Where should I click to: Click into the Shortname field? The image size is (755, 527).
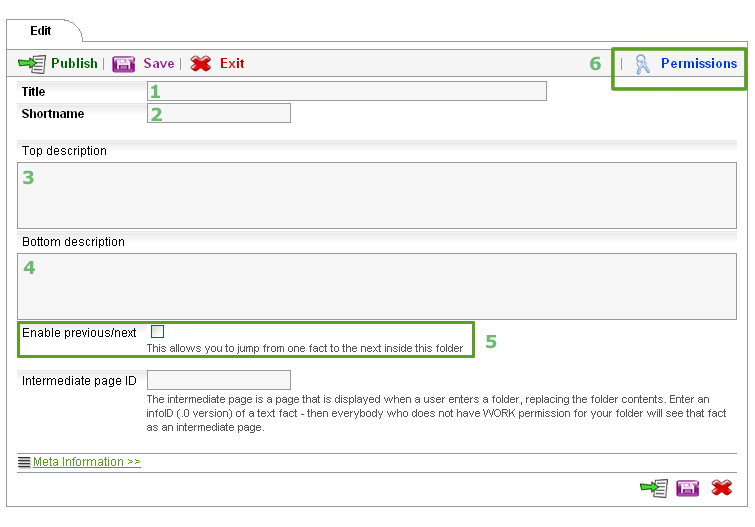click(218, 113)
